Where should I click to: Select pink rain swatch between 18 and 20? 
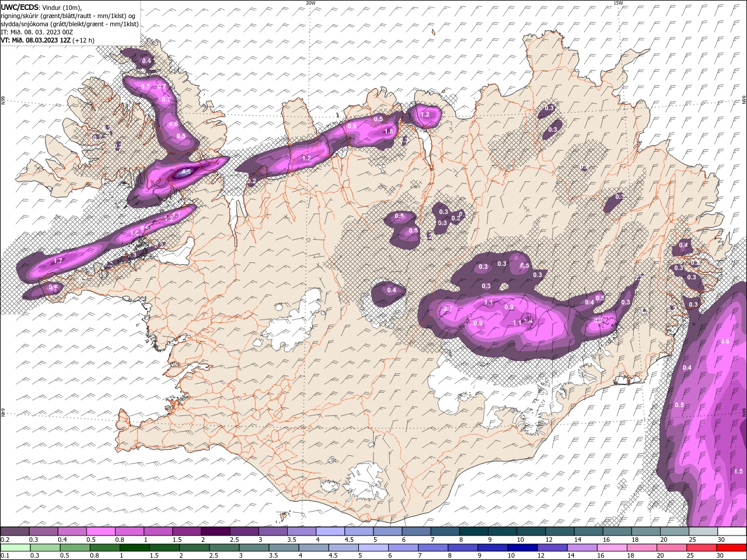(x=641, y=547)
